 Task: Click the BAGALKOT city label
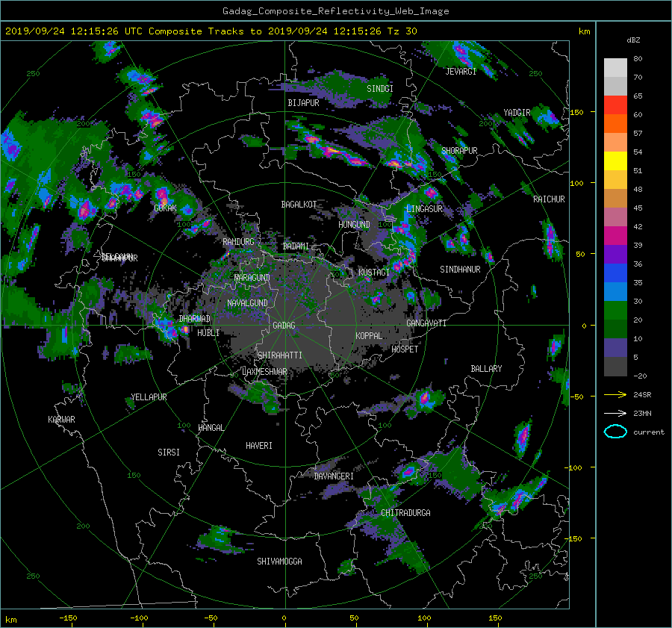(299, 205)
